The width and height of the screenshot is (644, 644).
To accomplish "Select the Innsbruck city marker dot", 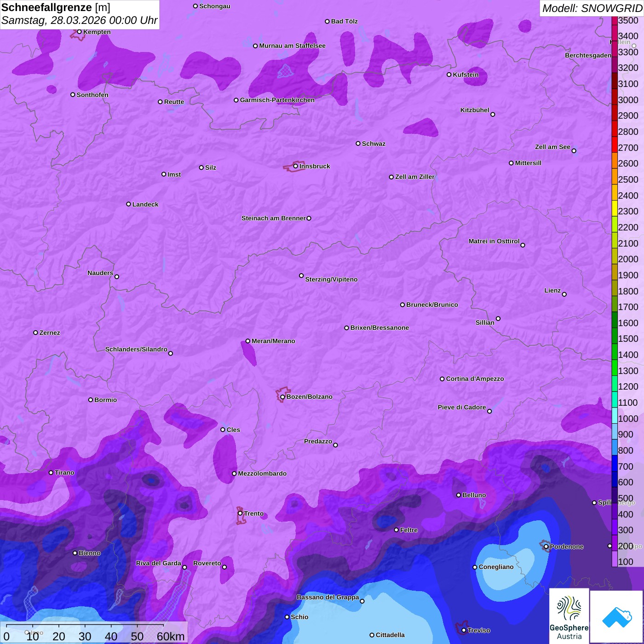I will pos(296,166).
